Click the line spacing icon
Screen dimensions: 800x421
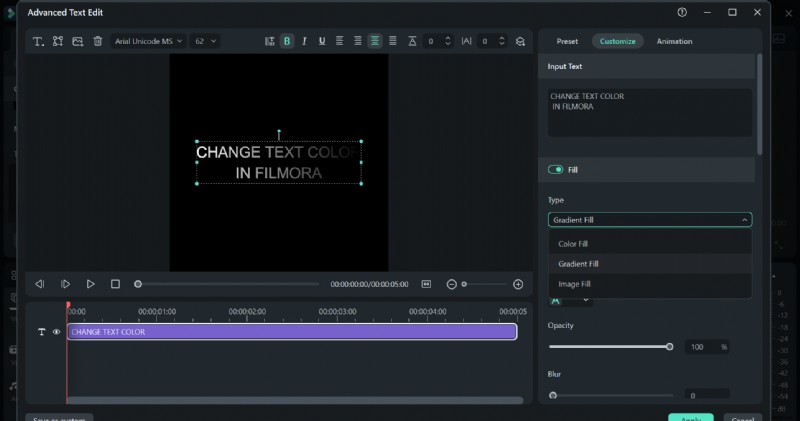tap(412, 41)
